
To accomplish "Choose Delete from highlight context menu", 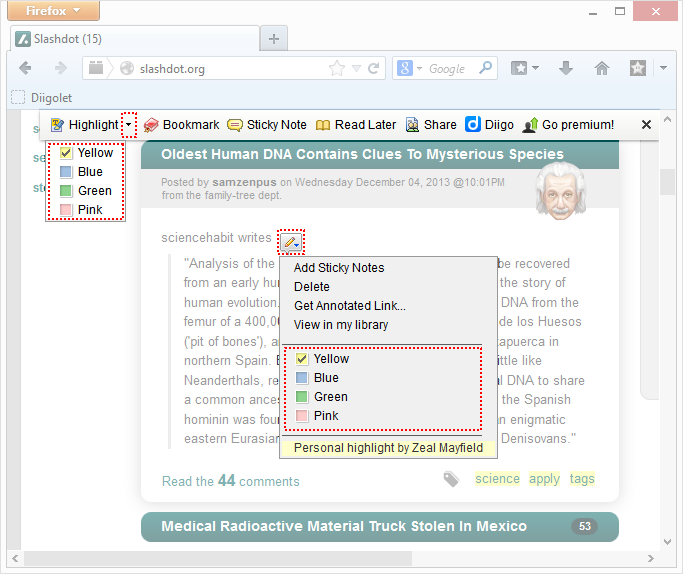I will [x=312, y=287].
